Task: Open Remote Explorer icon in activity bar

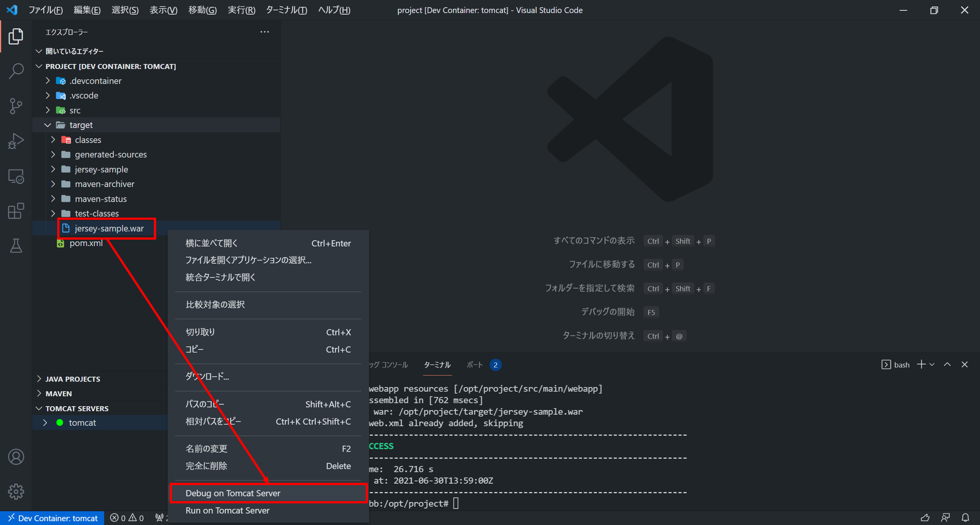Action: tap(16, 176)
